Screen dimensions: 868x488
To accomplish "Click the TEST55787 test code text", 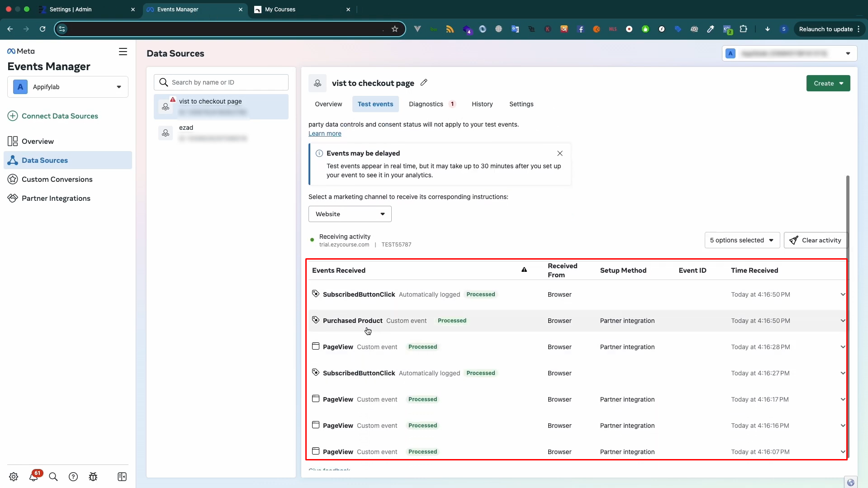I will click(396, 245).
